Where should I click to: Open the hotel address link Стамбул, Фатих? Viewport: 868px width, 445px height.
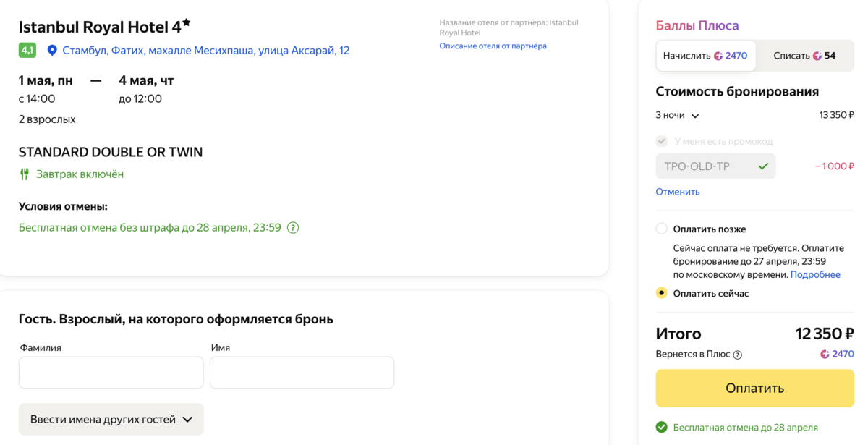pos(206,51)
